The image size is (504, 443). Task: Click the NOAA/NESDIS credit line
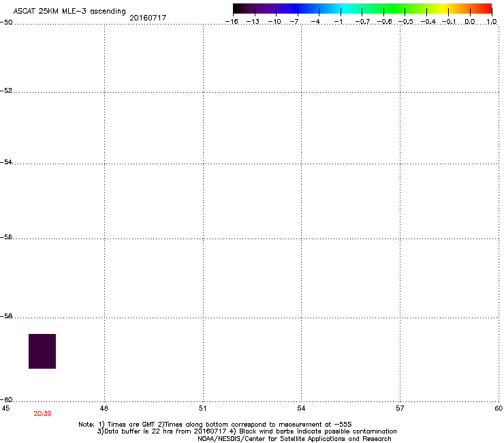point(294,439)
